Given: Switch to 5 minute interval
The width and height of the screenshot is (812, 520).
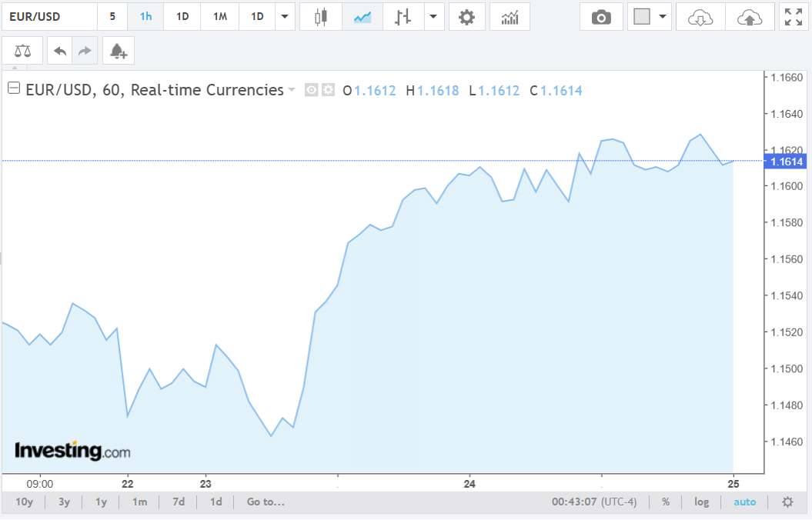Looking at the screenshot, I should (112, 17).
